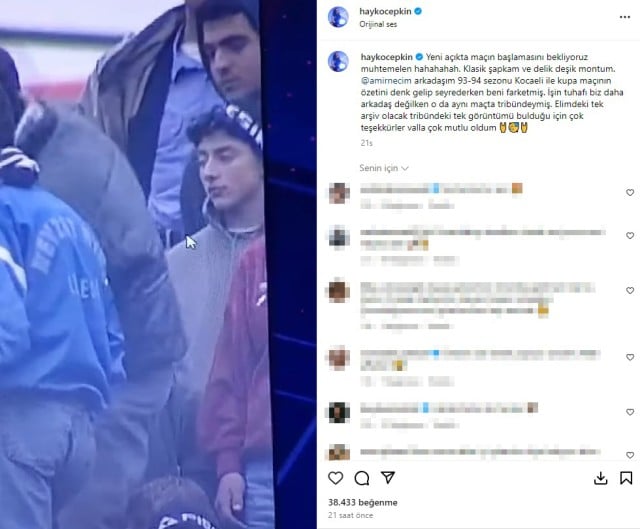
Task: Like the fourth comment's heart
Action: click(630, 357)
